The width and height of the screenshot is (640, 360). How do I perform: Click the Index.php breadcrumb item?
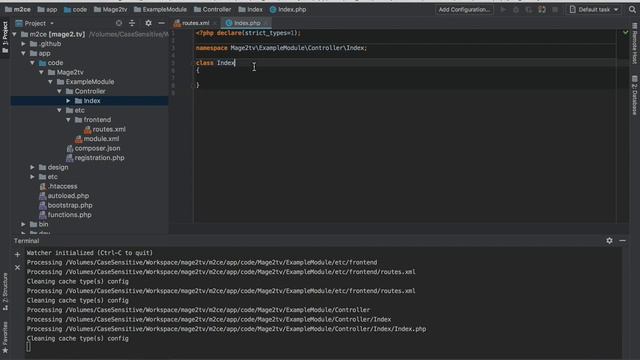pos(288,9)
